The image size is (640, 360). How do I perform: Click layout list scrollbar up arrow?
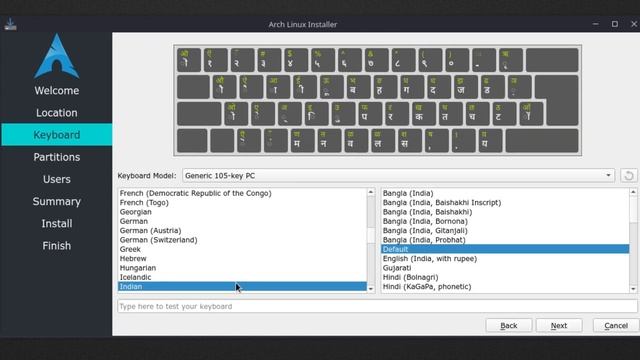(x=371, y=192)
